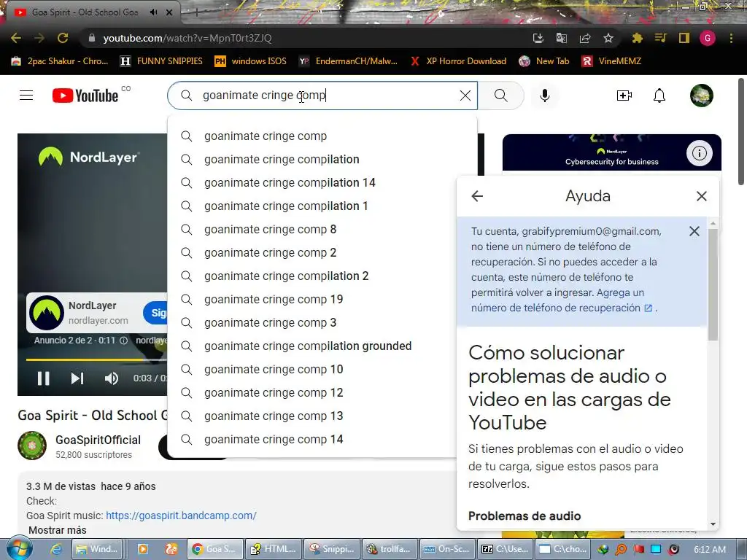Image resolution: width=747 pixels, height=560 pixels.
Task: Click the taskbar clock 6:12 AM
Action: [x=710, y=549]
